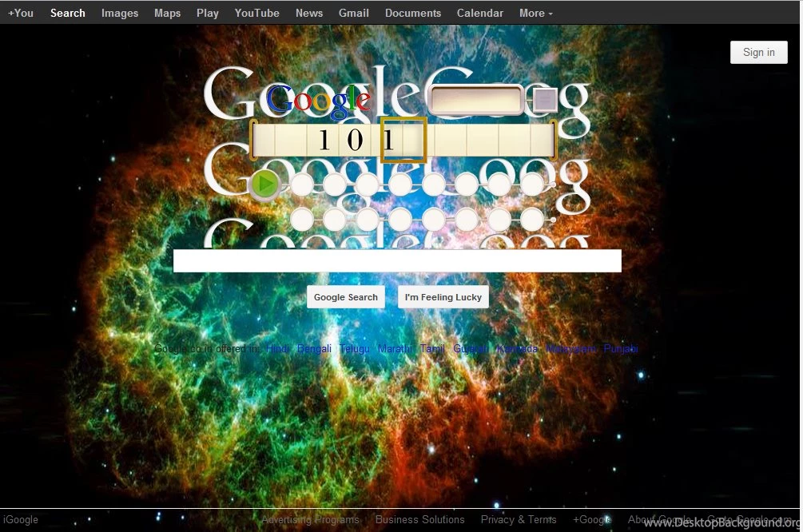Choose the Bengali language link
The width and height of the screenshot is (803, 532).
tap(315, 349)
